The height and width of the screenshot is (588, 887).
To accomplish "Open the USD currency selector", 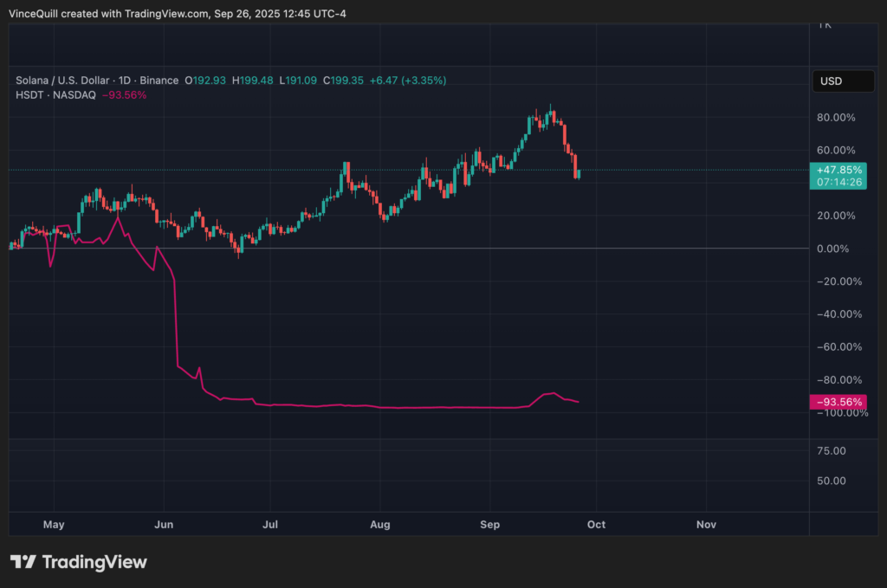I will point(841,81).
